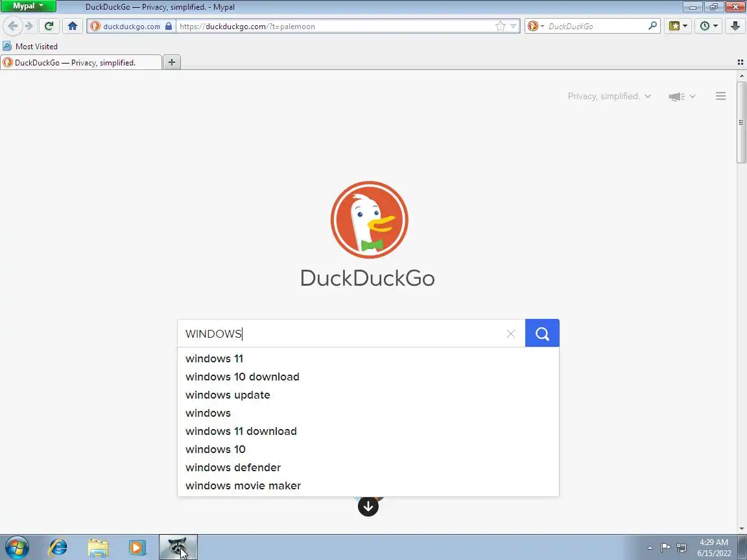Open the address bar history dropdown arrow
Viewport: 747px width, 560px height.
click(513, 26)
